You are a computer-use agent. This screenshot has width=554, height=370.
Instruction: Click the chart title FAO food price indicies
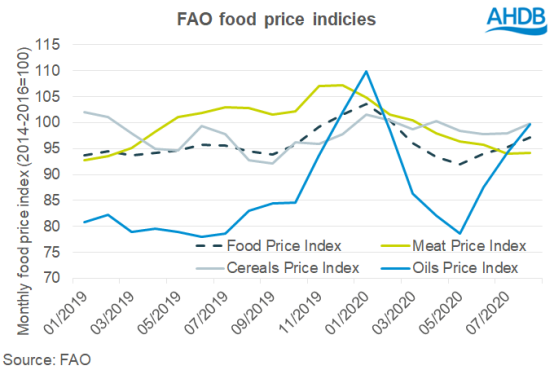276,19
